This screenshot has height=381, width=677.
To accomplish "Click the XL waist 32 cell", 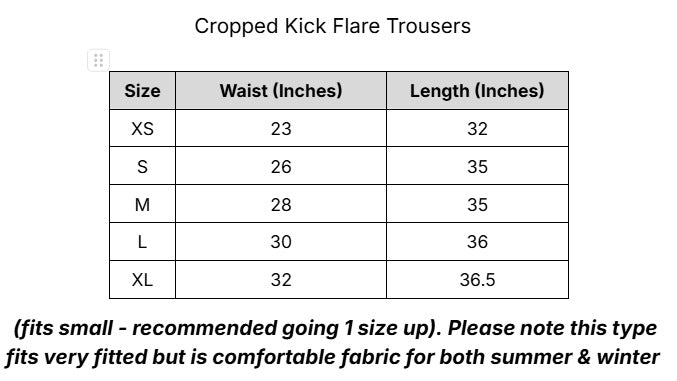I will (x=281, y=279).
